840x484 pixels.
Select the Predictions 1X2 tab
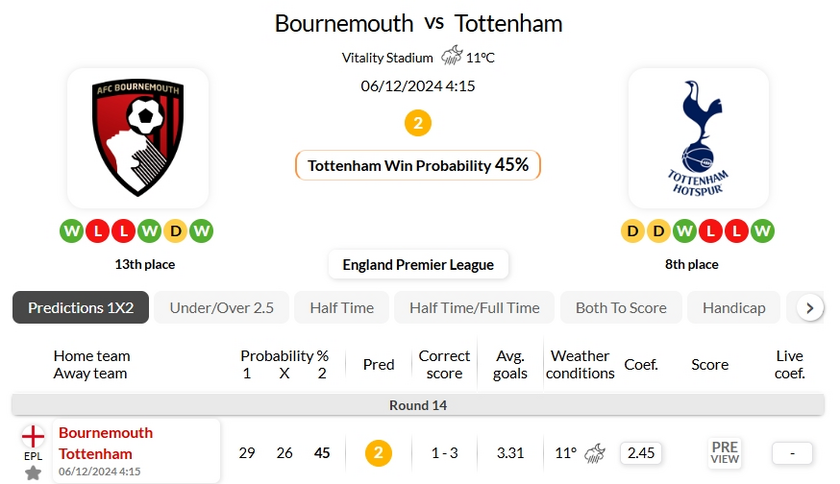81,308
